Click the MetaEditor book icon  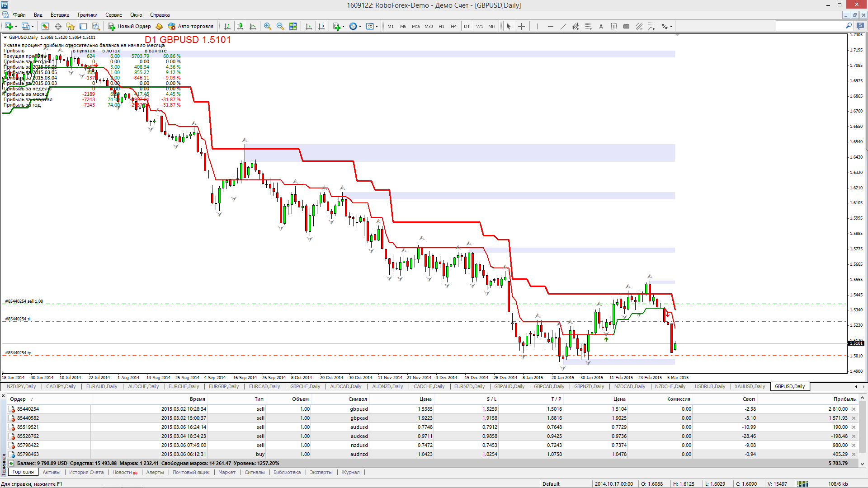tap(159, 26)
